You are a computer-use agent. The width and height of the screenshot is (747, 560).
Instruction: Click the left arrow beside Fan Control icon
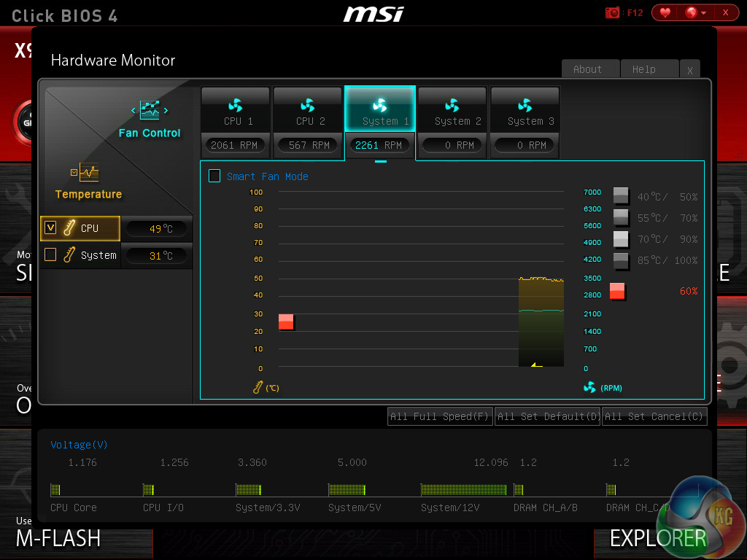tap(133, 111)
